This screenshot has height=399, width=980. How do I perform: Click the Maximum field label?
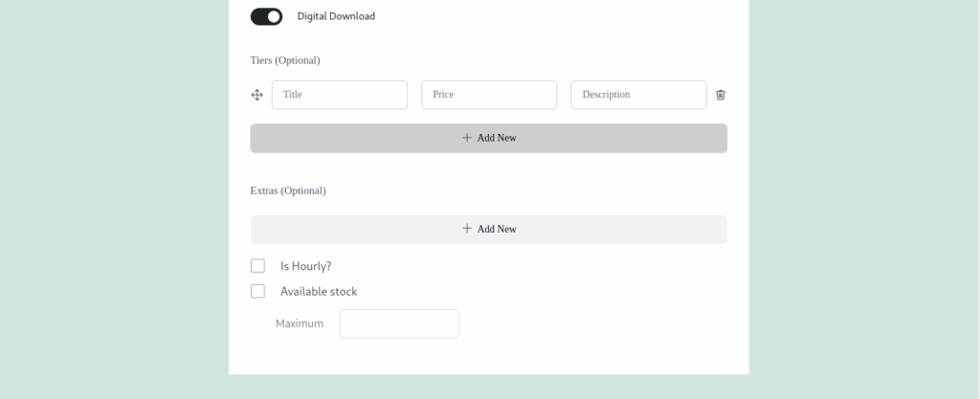[300, 323]
